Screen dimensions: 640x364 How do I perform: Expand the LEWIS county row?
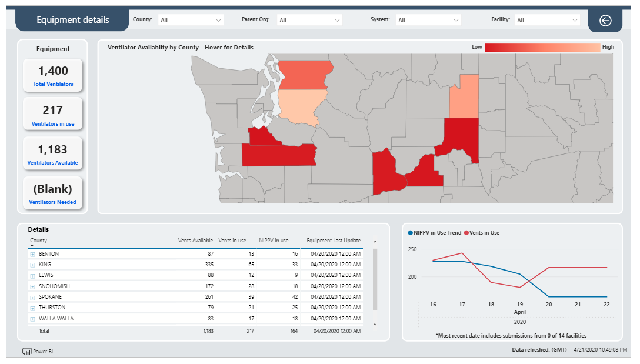pos(33,275)
